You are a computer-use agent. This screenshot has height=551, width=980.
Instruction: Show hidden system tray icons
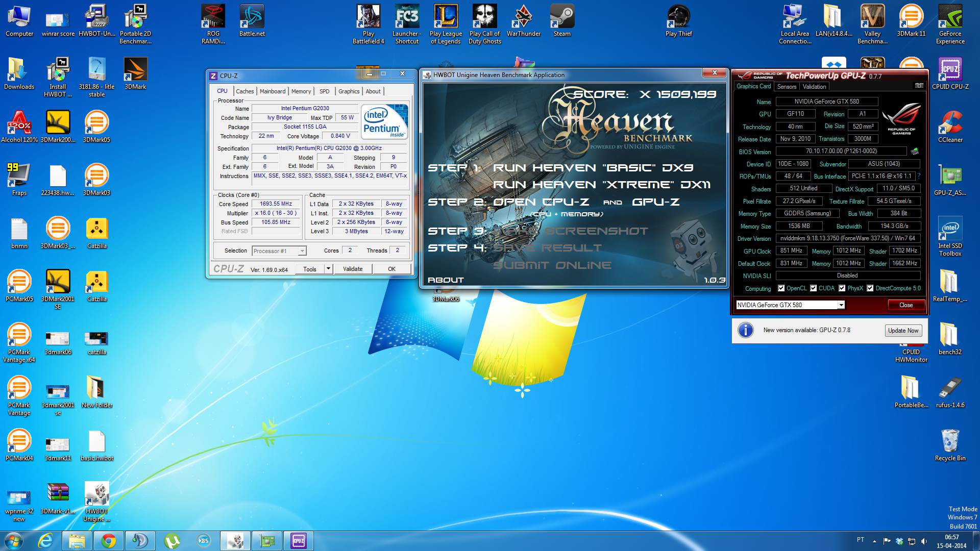point(874,541)
